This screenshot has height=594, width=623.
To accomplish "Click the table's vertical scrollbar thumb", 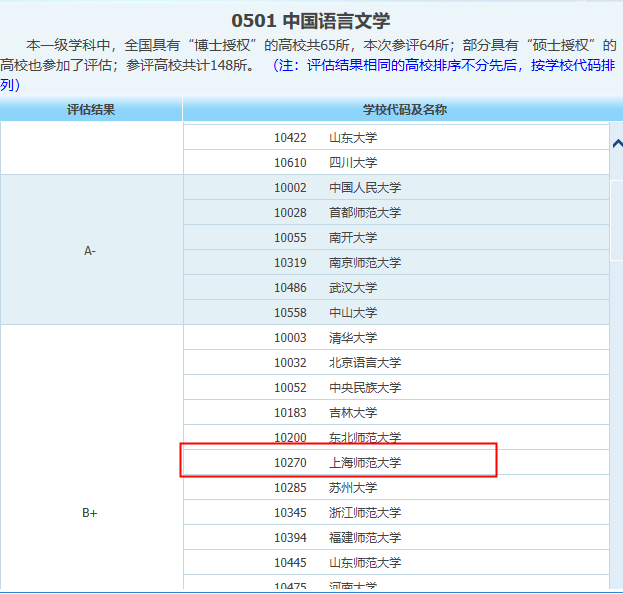I will (x=617, y=220).
